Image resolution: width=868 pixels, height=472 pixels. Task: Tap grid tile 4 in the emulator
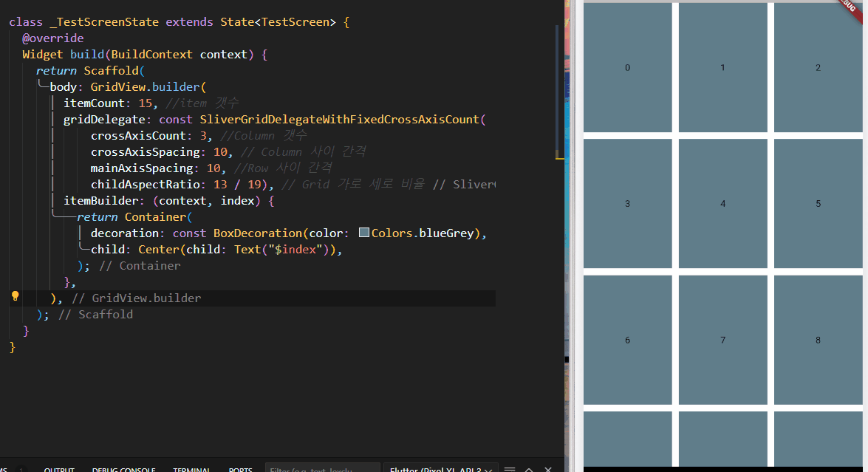[x=722, y=204]
